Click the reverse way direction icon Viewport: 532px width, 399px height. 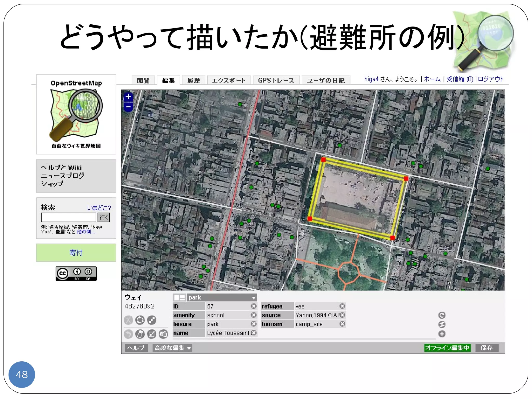140,320
